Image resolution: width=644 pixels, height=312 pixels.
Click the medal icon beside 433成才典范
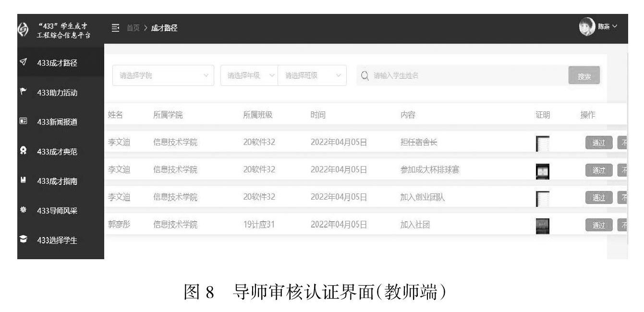click(23, 151)
